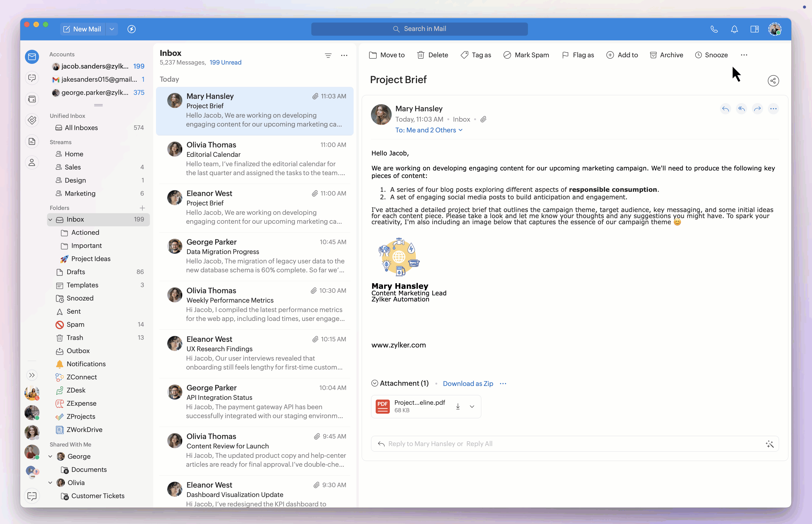Click the notifications bell icon
This screenshot has width=812, height=524.
(x=734, y=29)
